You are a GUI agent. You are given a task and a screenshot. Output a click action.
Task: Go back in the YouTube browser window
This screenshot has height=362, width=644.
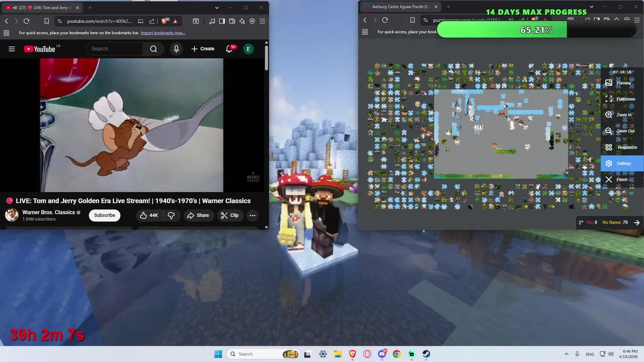6,21
